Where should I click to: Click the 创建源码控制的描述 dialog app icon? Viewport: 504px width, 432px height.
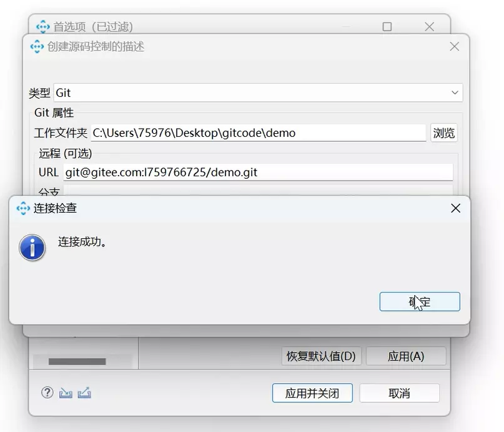point(37,47)
